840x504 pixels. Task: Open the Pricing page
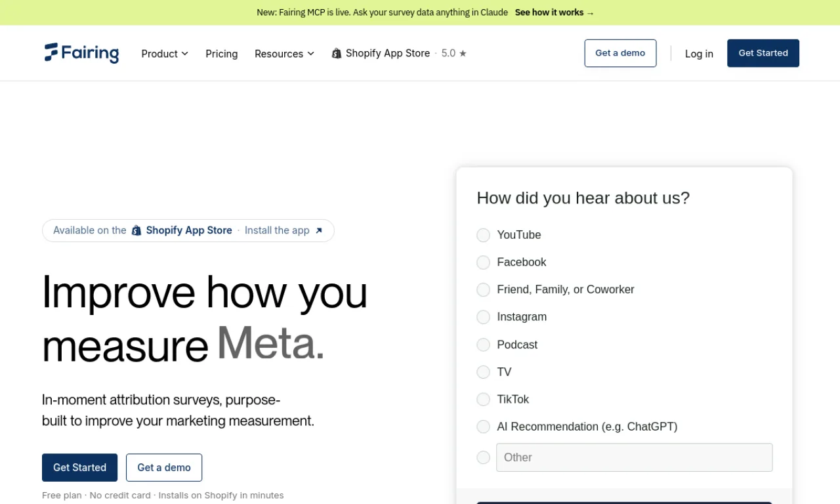222,54
